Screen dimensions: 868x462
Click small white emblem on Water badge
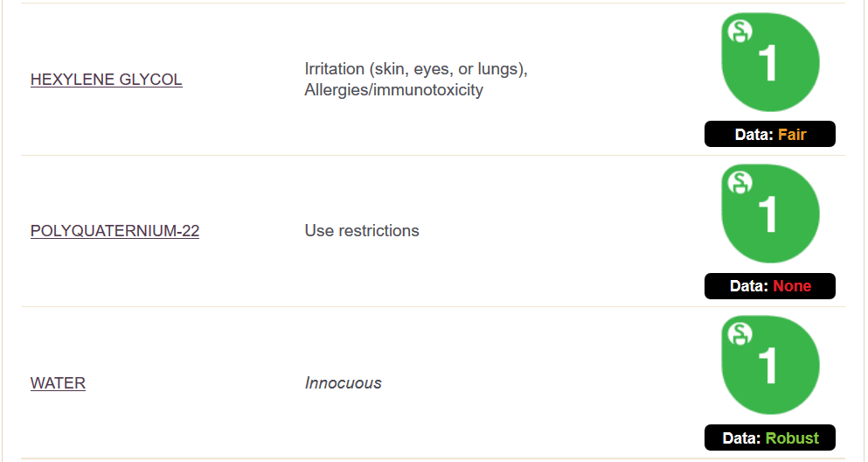pos(740,334)
